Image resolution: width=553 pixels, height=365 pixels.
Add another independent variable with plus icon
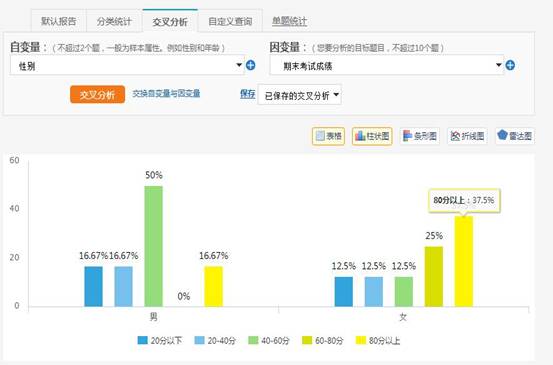(x=250, y=65)
